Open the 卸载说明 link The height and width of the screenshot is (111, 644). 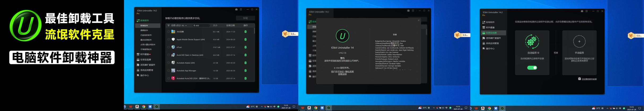coord(342,74)
